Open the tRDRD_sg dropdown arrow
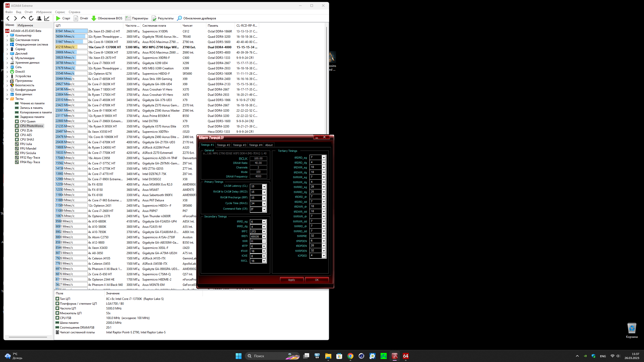 tap(324, 158)
